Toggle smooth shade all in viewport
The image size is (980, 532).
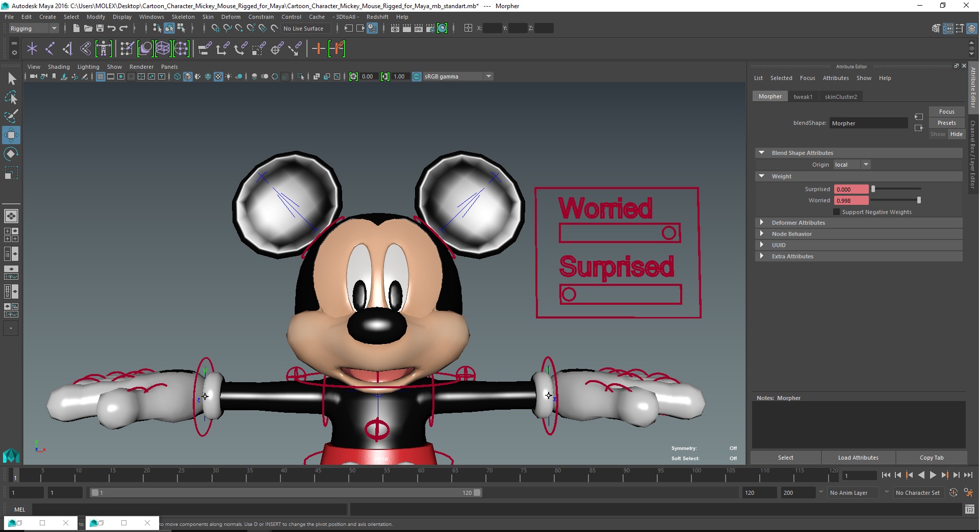[188, 76]
